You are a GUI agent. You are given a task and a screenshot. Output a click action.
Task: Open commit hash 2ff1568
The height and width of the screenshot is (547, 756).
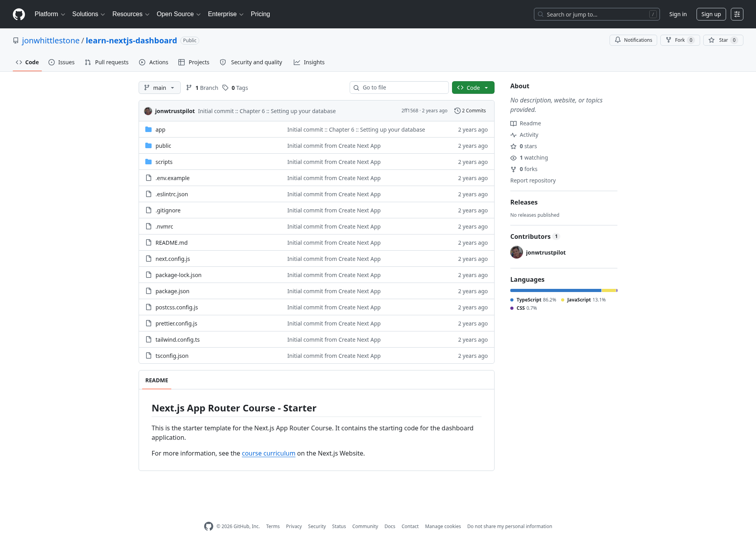(x=409, y=111)
